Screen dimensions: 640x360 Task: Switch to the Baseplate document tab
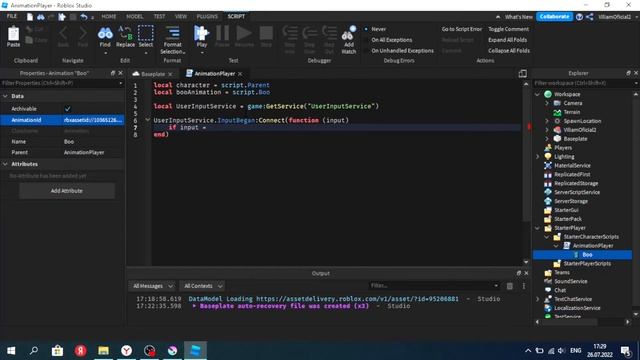coord(153,74)
